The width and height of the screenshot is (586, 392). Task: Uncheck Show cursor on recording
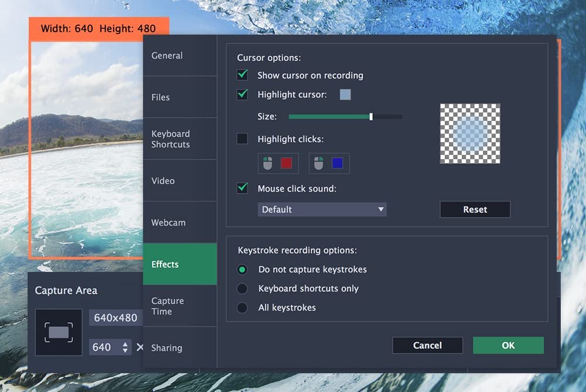[242, 75]
